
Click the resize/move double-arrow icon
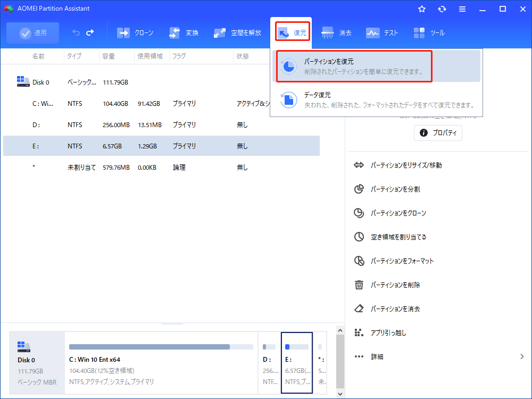pyautogui.click(x=359, y=165)
